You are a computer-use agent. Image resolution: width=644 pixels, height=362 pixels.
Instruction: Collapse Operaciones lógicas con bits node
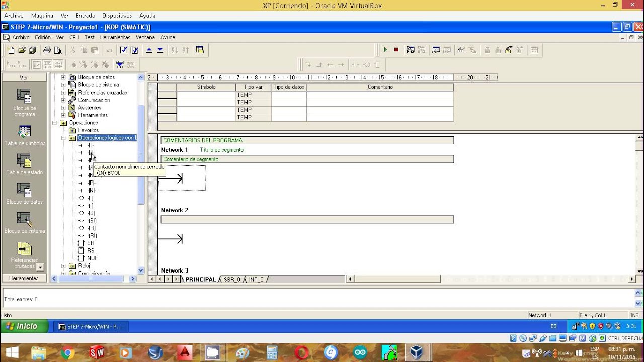(63, 138)
